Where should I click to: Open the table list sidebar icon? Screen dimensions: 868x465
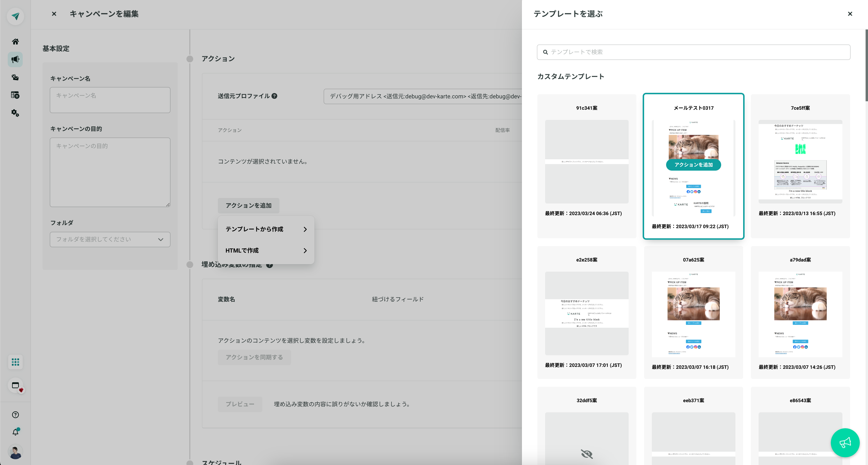point(15,95)
